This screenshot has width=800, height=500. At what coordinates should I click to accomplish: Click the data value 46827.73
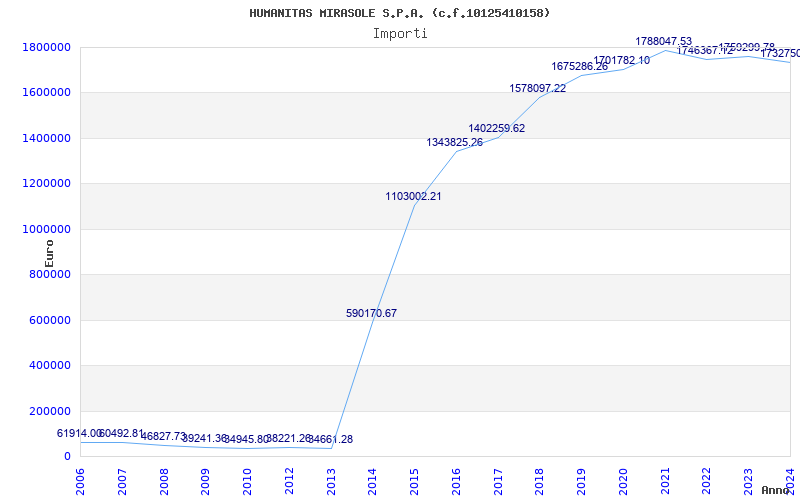point(163,436)
